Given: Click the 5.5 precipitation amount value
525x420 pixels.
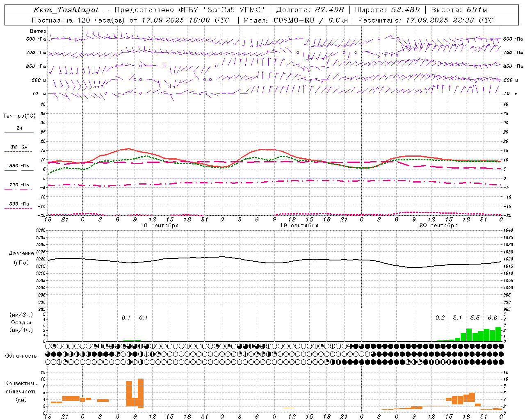Looking at the screenshot, I should point(475,318).
